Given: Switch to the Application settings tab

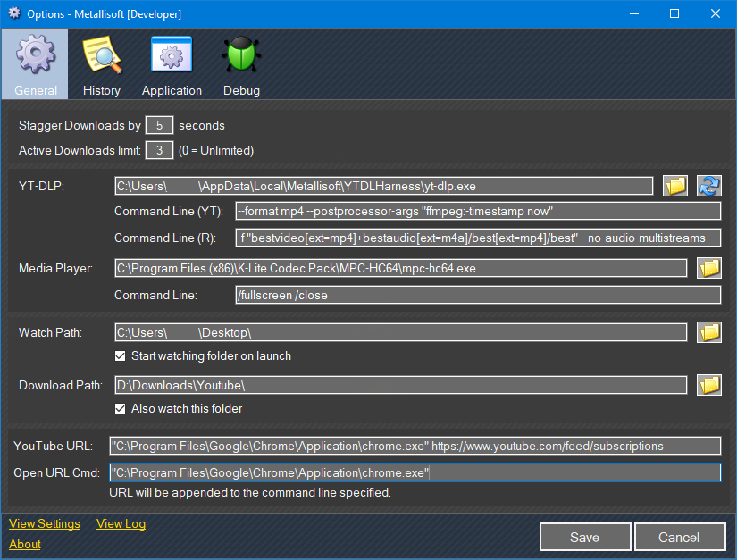Looking at the screenshot, I should pyautogui.click(x=172, y=66).
